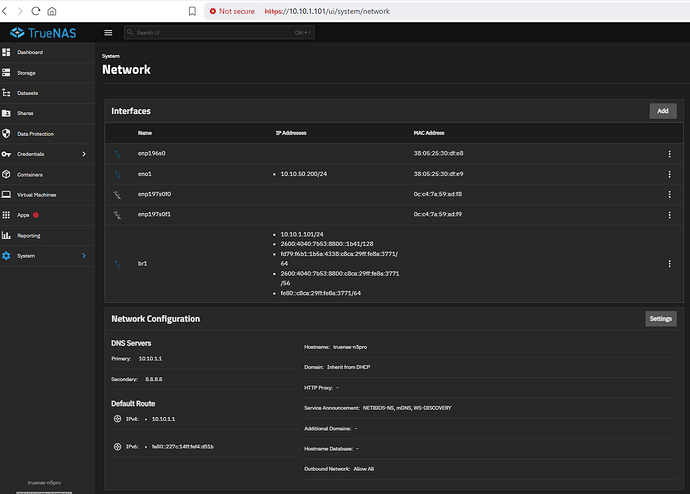Click the Credentials key icon

tap(6, 154)
